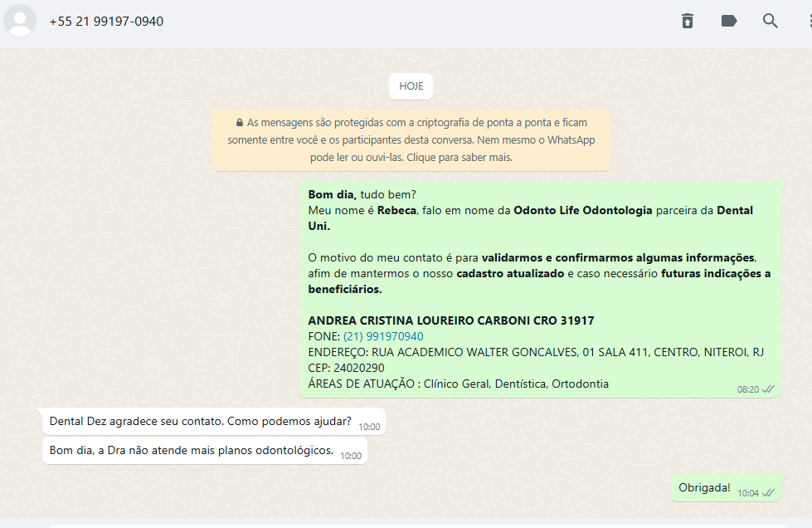This screenshot has width=812, height=528.
Task: Click the read double-check beside 08:20
Action: tap(768, 389)
